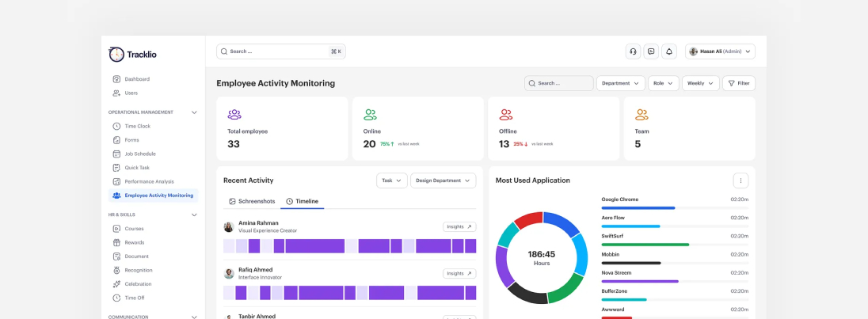Open the chat messages icon

tap(651, 51)
